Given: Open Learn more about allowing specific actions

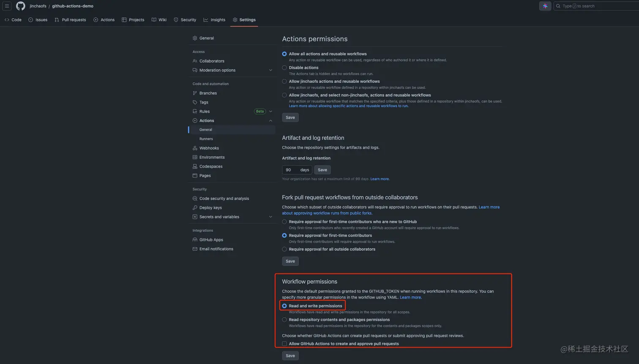Looking at the screenshot, I should [x=349, y=106].
